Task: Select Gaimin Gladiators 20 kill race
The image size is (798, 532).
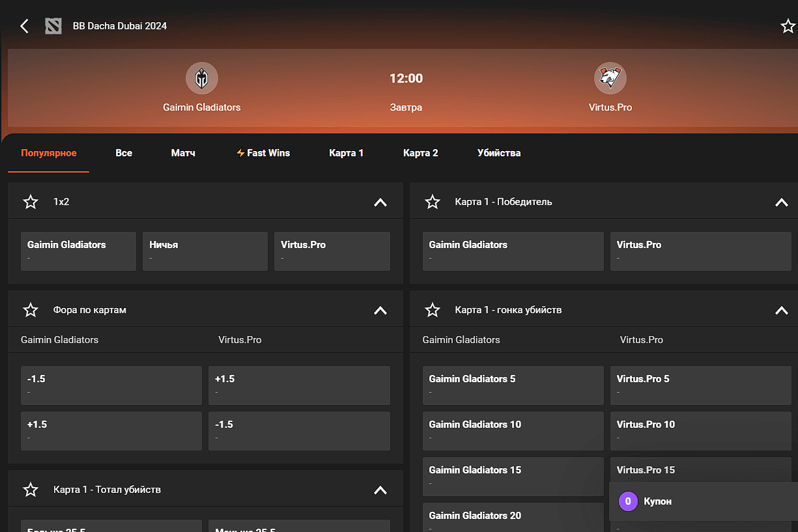Action: [513, 517]
